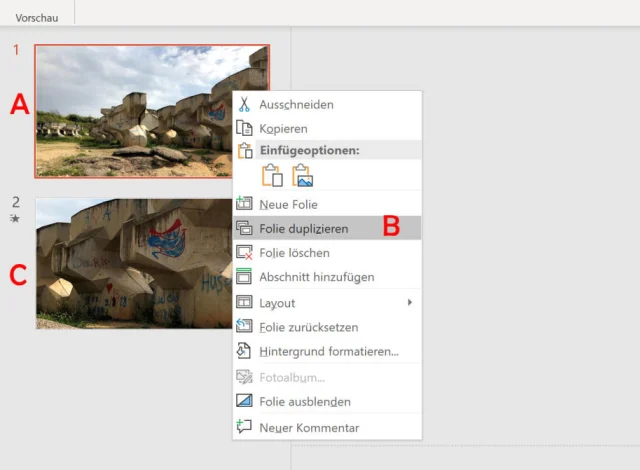Select Abschnitt hinzufügen menu entry
The image size is (640, 470).
pos(316,277)
